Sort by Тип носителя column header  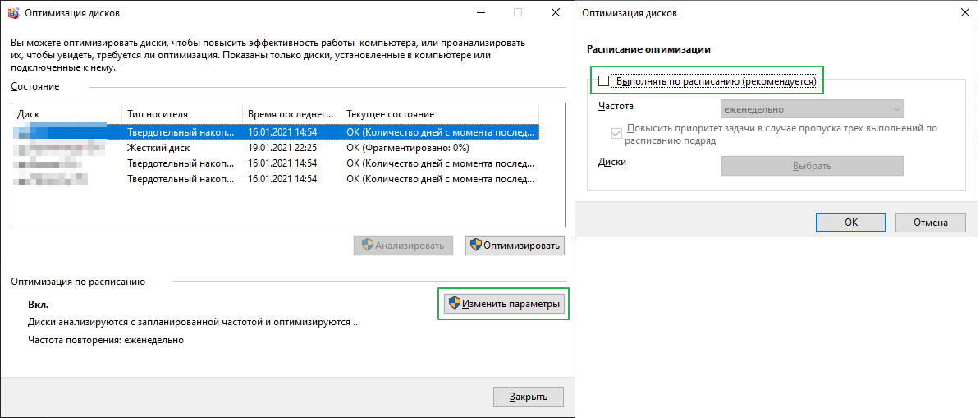181,113
